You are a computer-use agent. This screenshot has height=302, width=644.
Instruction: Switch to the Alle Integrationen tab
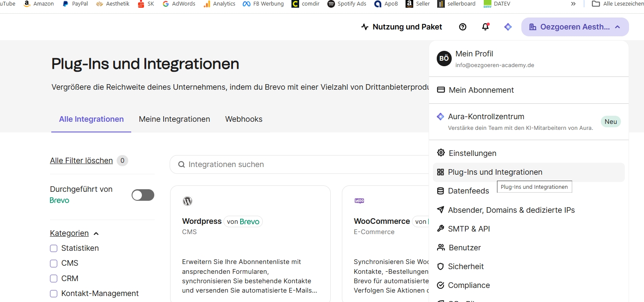[x=91, y=119]
